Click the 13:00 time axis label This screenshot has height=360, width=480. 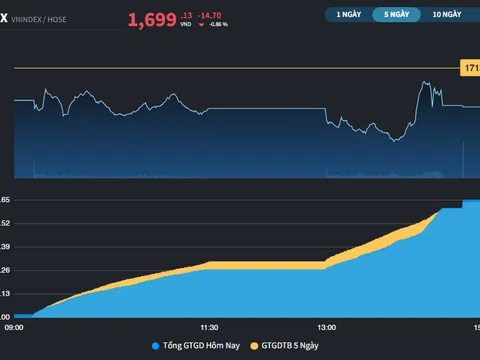[327, 328]
